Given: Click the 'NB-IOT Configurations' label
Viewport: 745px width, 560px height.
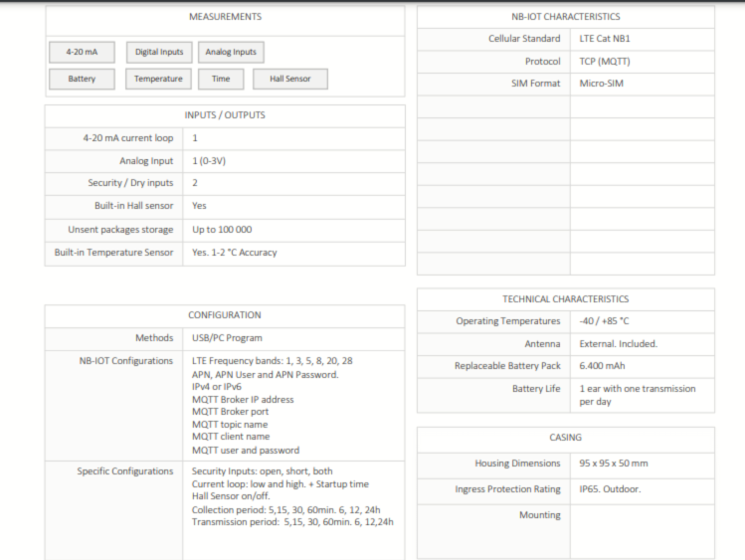Looking at the screenshot, I should coord(126,360).
